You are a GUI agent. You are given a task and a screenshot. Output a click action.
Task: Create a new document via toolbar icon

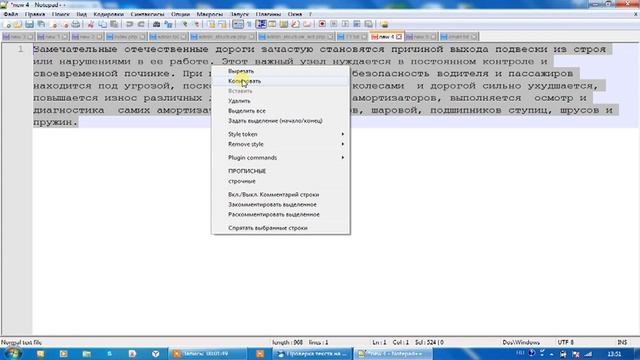coord(7,24)
